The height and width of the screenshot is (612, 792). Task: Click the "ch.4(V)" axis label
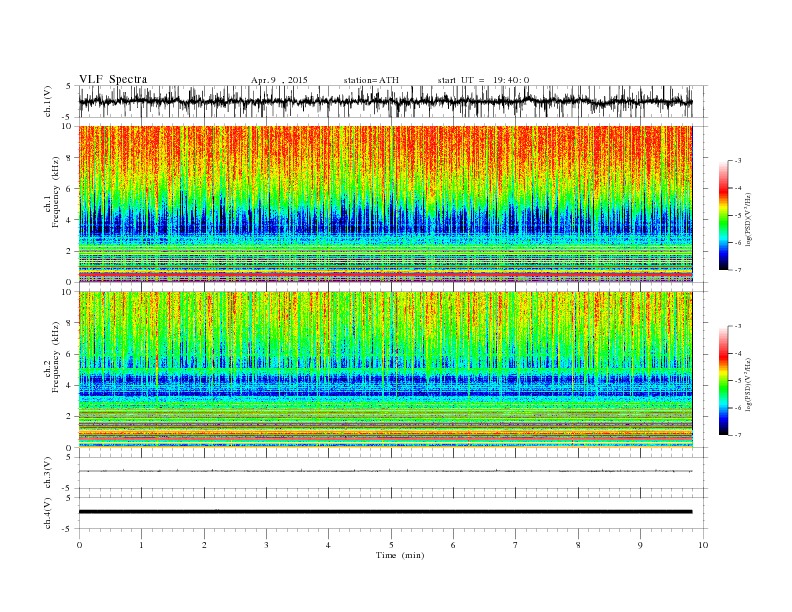click(48, 513)
